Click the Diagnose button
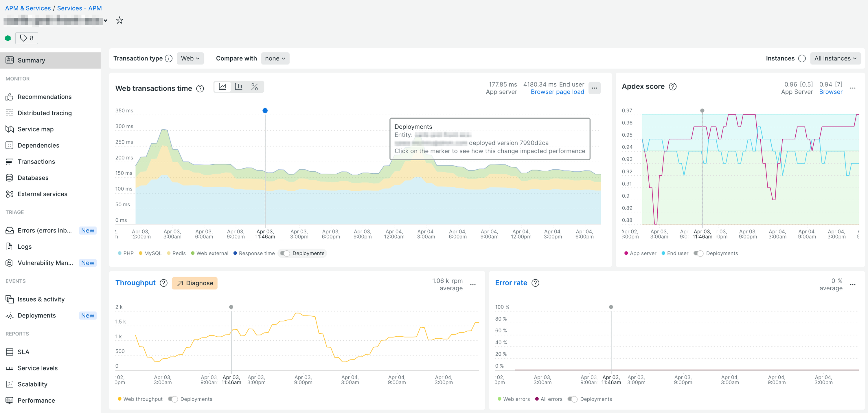The width and height of the screenshot is (868, 413). (195, 283)
